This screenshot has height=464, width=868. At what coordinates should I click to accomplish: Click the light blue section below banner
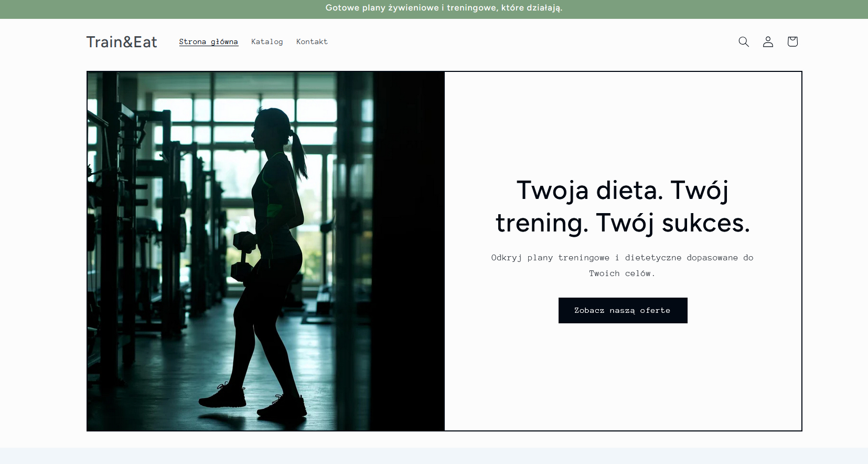(x=434, y=456)
